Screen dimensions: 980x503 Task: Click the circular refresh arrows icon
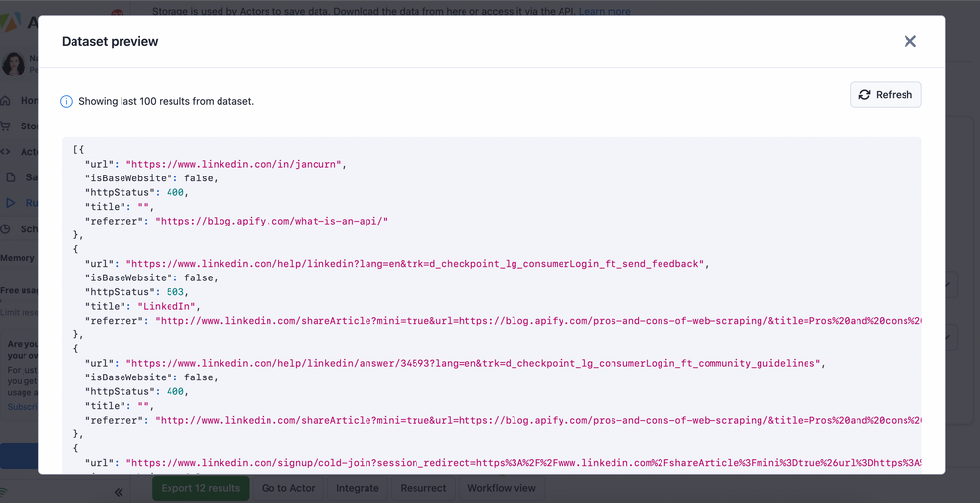[864, 94]
